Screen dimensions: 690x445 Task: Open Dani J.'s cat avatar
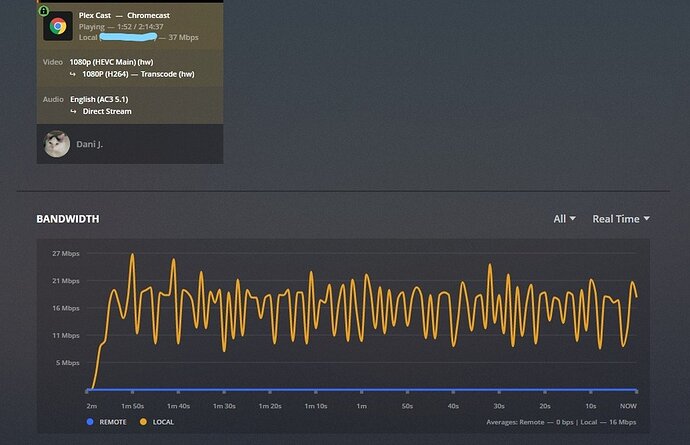click(x=57, y=144)
